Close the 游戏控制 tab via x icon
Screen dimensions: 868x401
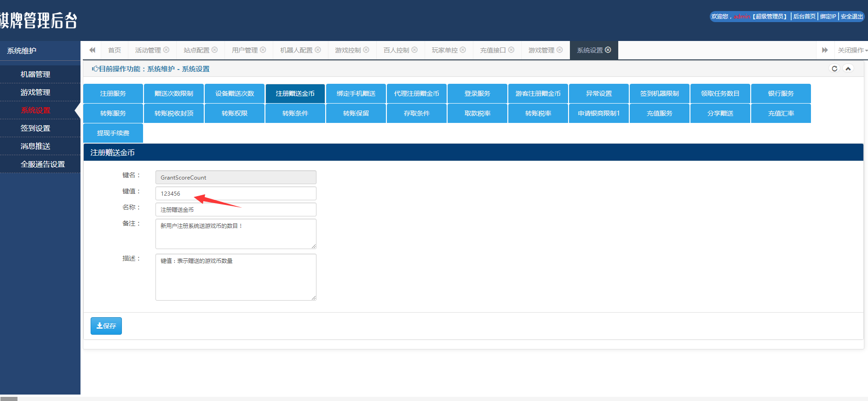[x=367, y=50]
